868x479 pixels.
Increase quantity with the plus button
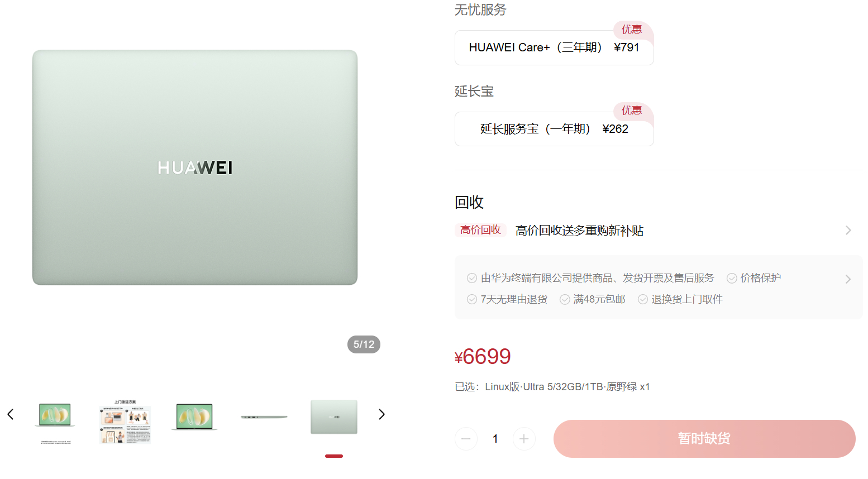tap(524, 439)
